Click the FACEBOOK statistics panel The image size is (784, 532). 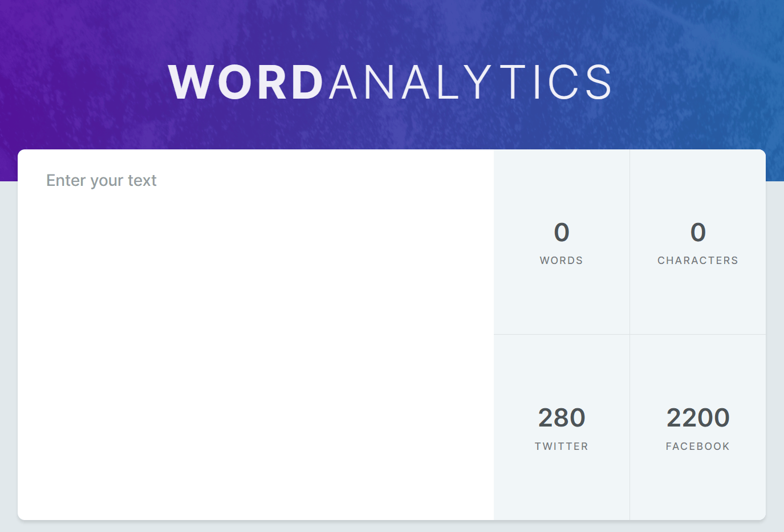coord(697,428)
